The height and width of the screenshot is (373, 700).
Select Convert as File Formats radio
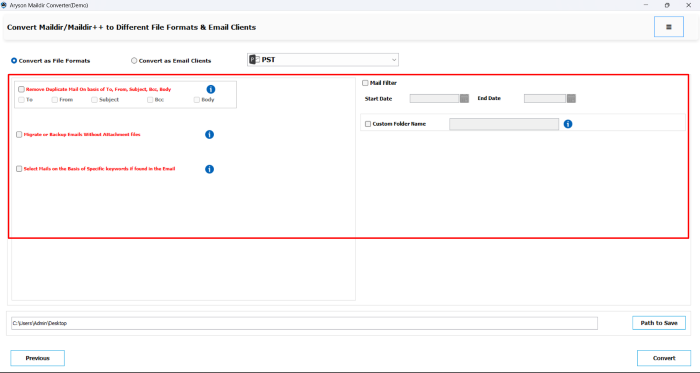[14, 61]
